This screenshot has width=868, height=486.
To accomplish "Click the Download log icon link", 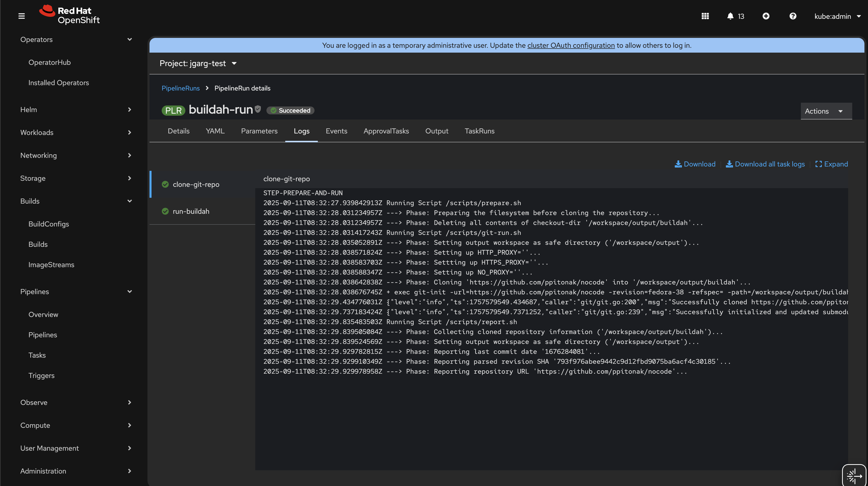I will point(695,164).
